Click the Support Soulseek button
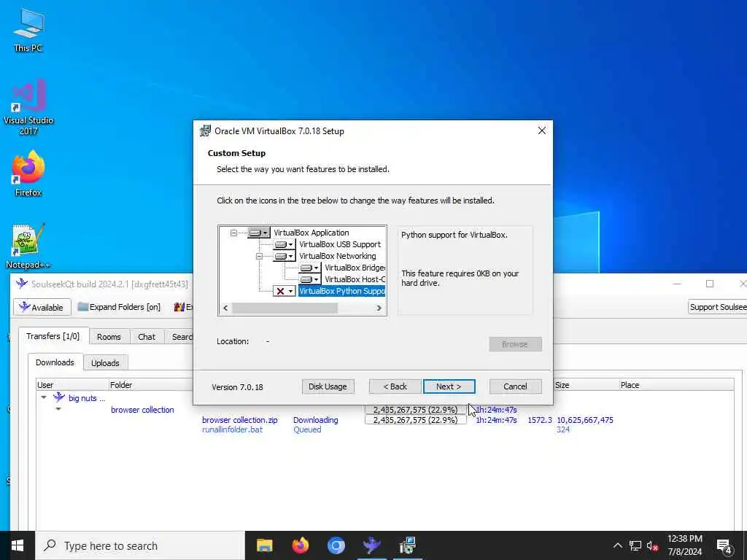 (x=718, y=307)
